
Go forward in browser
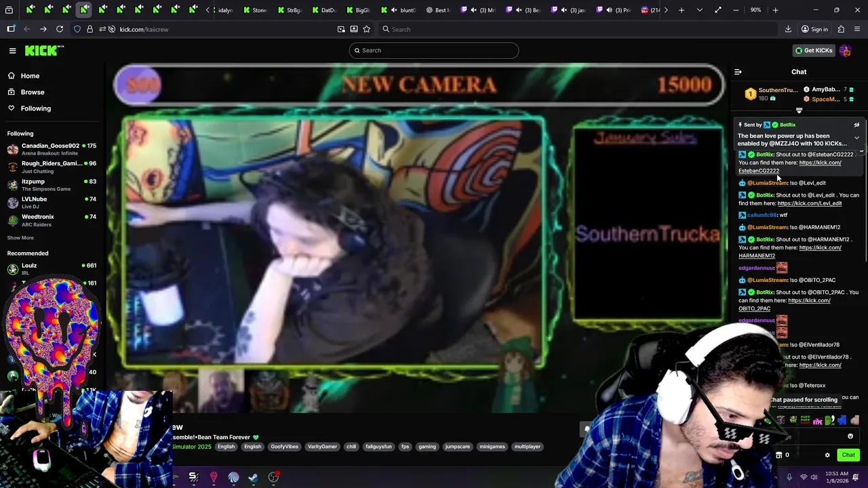(43, 29)
